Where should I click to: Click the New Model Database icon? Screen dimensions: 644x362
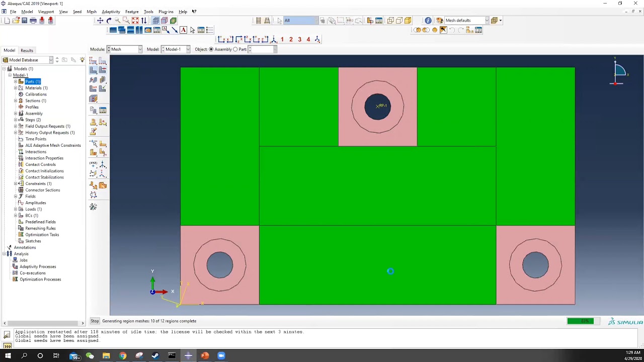pos(7,21)
